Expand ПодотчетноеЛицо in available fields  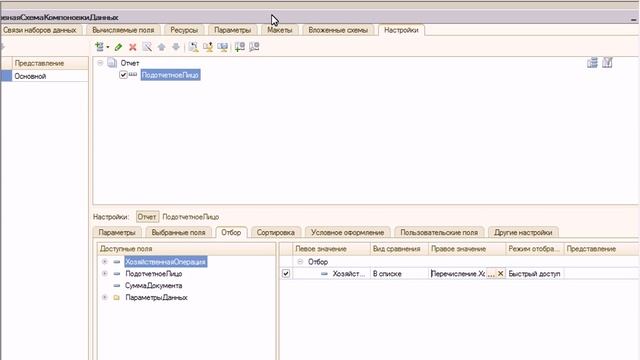point(104,273)
